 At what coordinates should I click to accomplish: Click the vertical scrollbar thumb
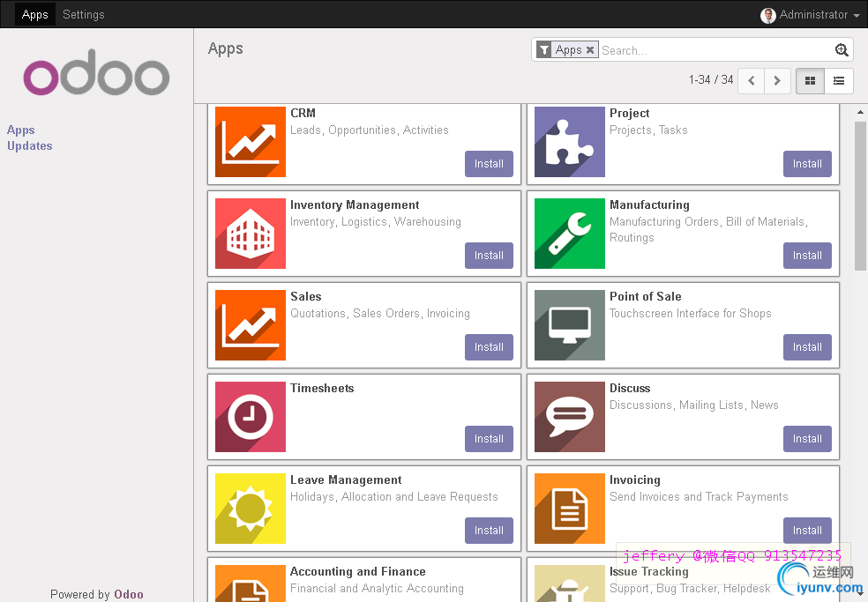(860, 196)
